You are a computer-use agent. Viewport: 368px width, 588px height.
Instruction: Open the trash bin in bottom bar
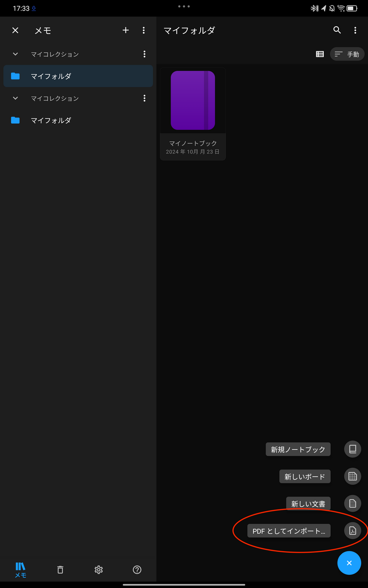click(60, 570)
